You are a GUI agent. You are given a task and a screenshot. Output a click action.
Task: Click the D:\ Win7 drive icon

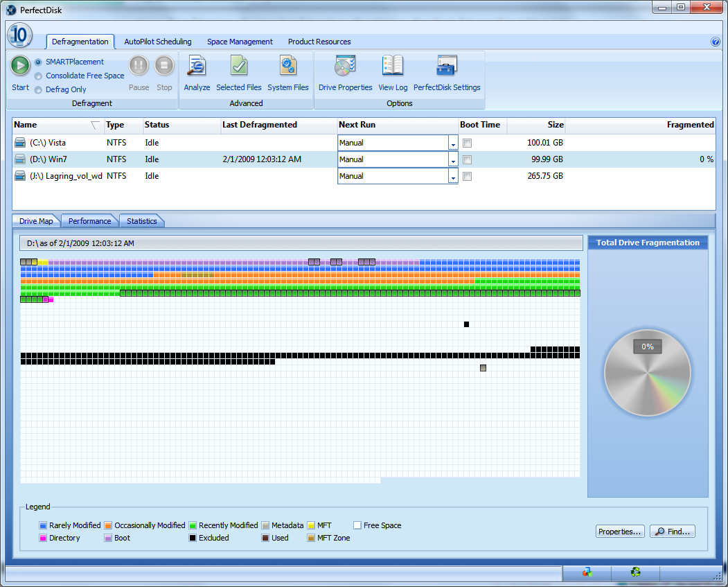click(x=20, y=159)
